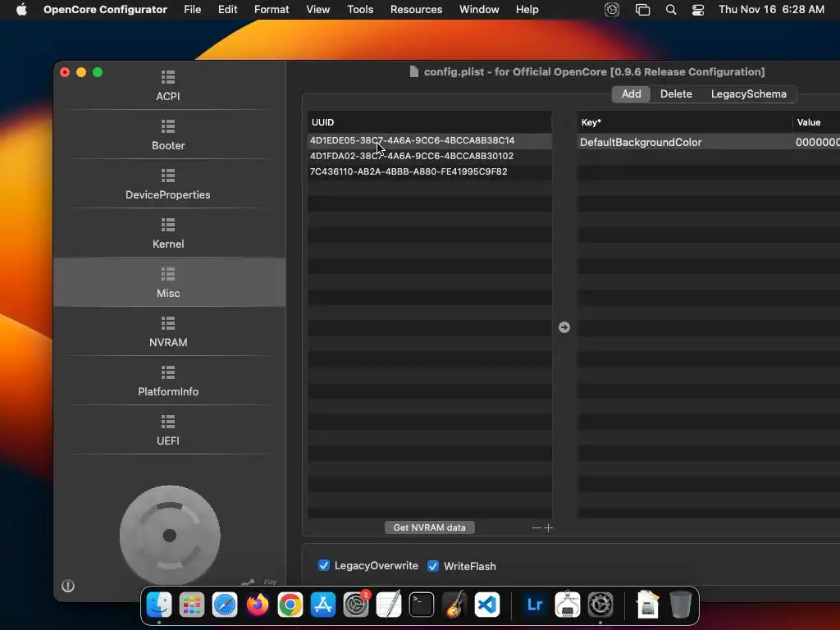Launch Firefox from the Dock
840x630 pixels.
[x=258, y=605]
